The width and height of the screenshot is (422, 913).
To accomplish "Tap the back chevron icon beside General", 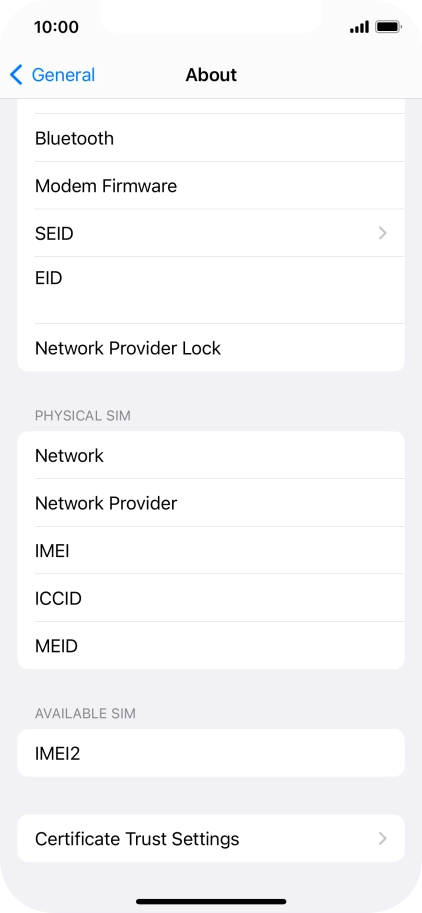I will (16, 75).
